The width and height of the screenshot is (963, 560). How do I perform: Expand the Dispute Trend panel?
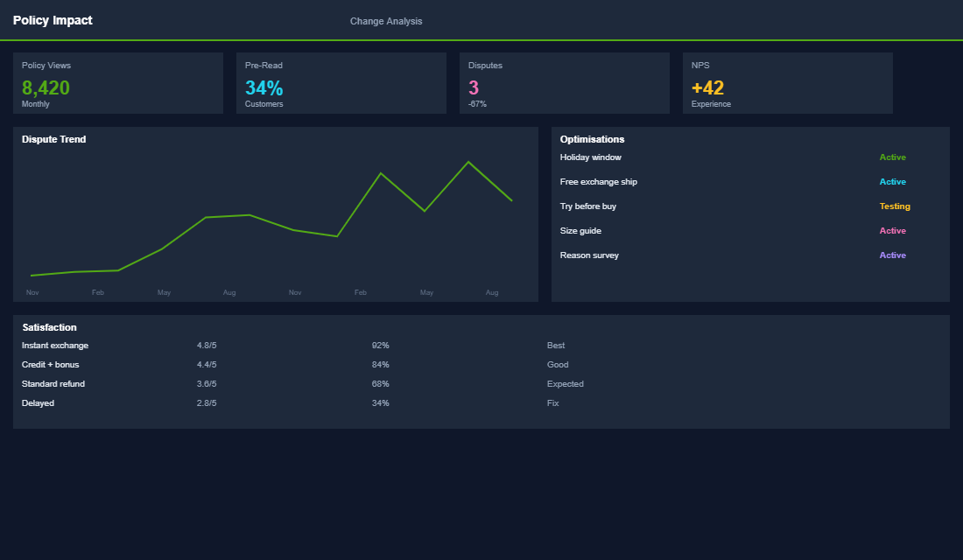pos(54,139)
